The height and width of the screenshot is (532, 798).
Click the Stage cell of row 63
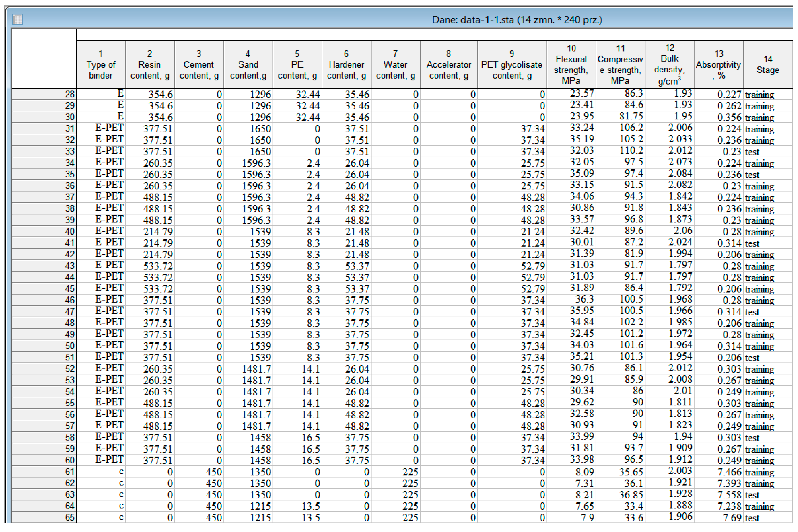point(768,495)
